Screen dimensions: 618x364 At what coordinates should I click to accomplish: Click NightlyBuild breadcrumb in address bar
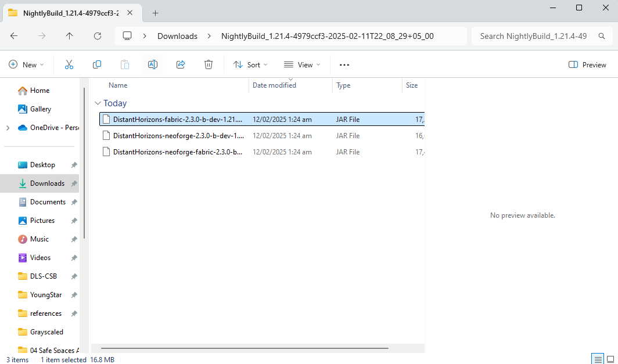328,36
